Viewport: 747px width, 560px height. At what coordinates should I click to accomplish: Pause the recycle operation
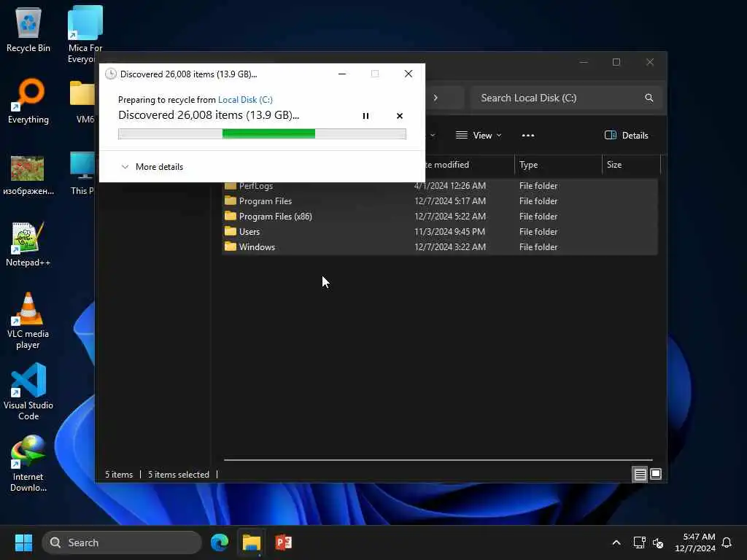point(365,116)
